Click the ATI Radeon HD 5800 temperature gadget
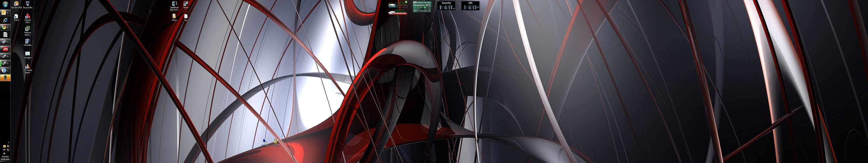Screen dimensions: 868x163 (422, 6)
